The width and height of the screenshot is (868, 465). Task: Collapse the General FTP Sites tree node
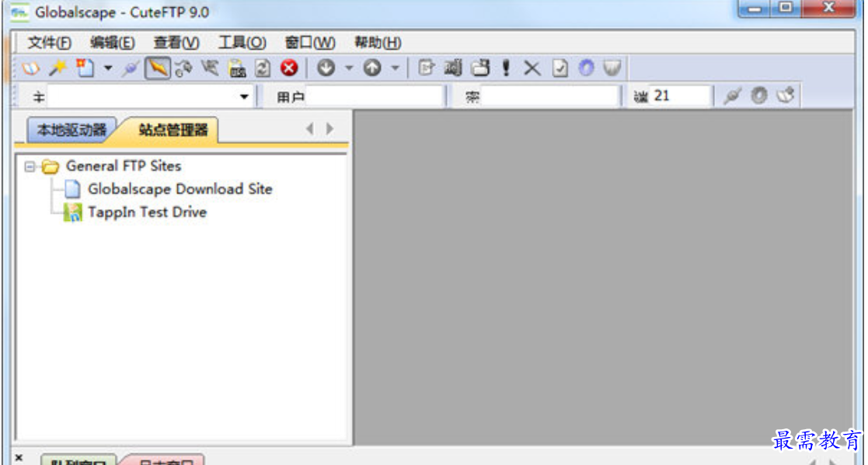point(30,166)
